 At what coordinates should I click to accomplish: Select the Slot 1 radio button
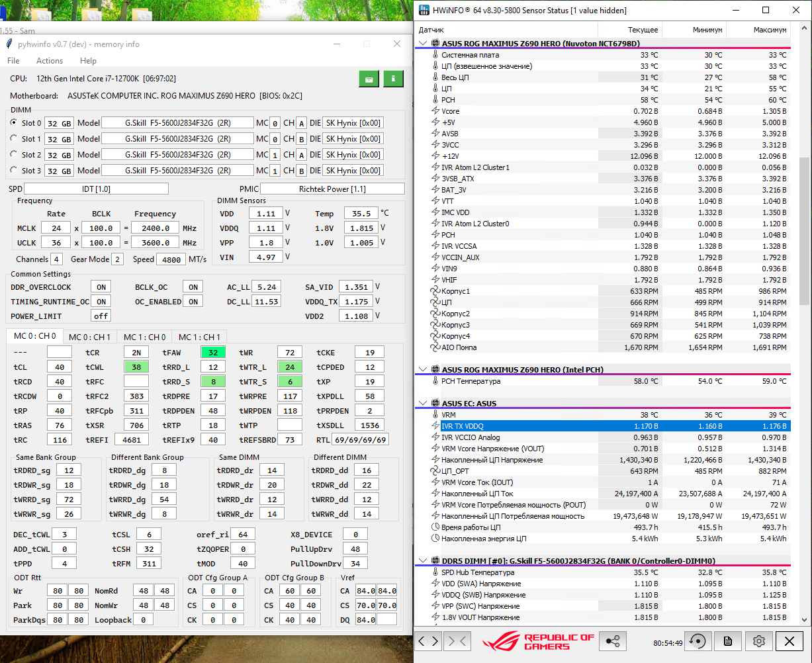click(x=14, y=138)
